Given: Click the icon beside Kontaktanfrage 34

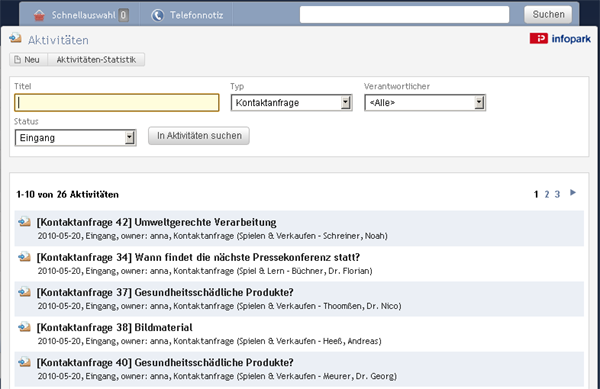Looking at the screenshot, I should click(24, 257).
